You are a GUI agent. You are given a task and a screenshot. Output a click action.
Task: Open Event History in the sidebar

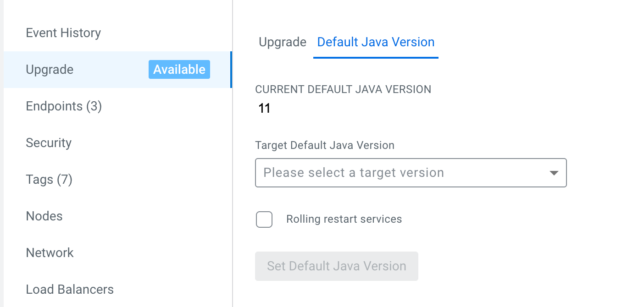tap(63, 33)
